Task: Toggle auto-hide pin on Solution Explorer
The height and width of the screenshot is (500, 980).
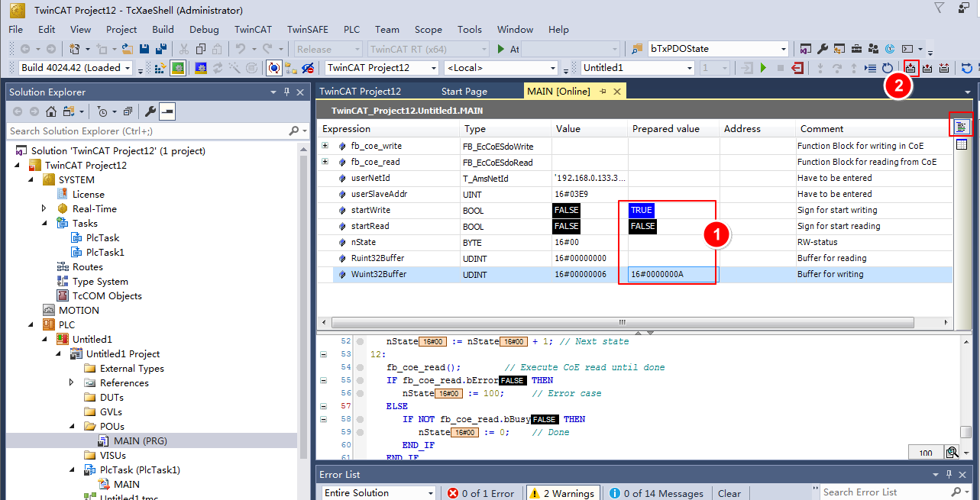Action: coord(287,92)
